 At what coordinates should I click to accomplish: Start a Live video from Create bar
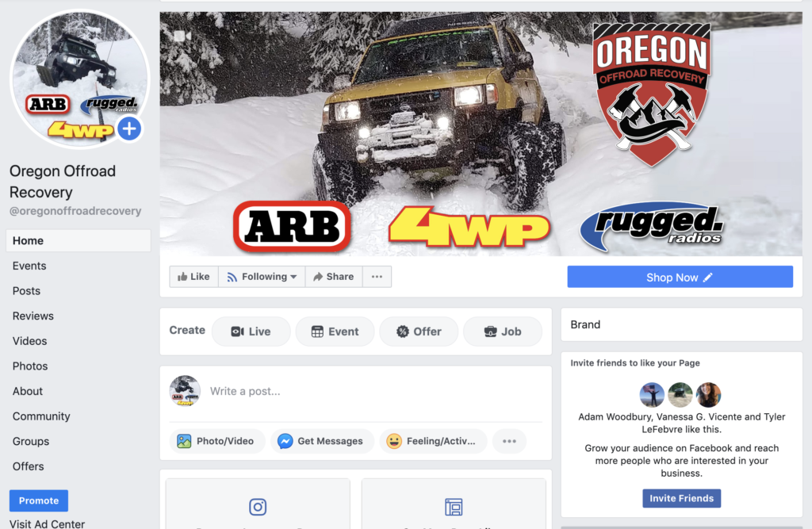click(x=251, y=332)
